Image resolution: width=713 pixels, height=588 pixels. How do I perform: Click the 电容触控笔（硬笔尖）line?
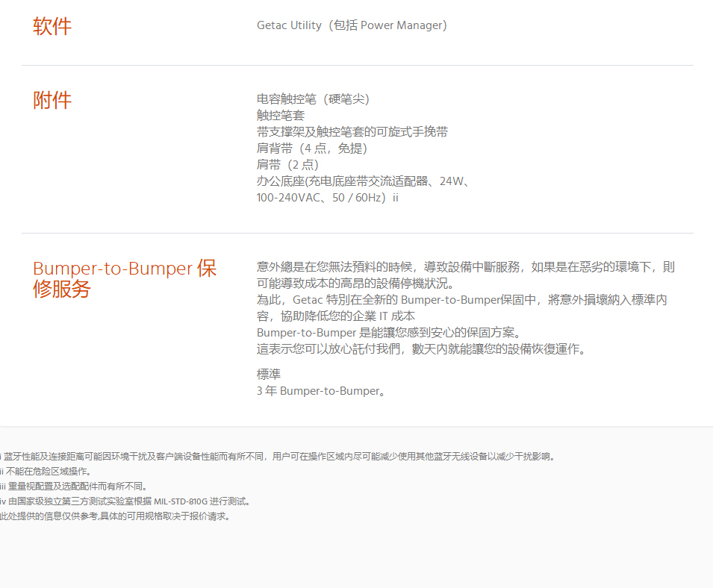[x=314, y=99]
